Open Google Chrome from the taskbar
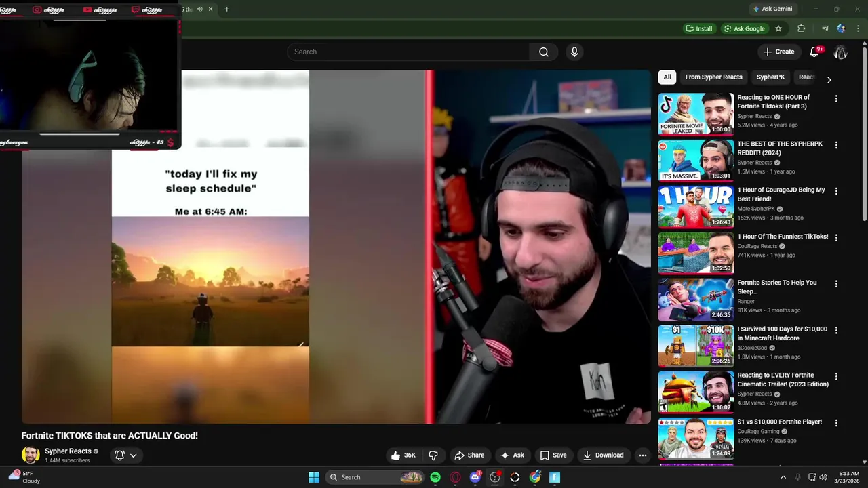Image resolution: width=868 pixels, height=488 pixels. tap(535, 477)
